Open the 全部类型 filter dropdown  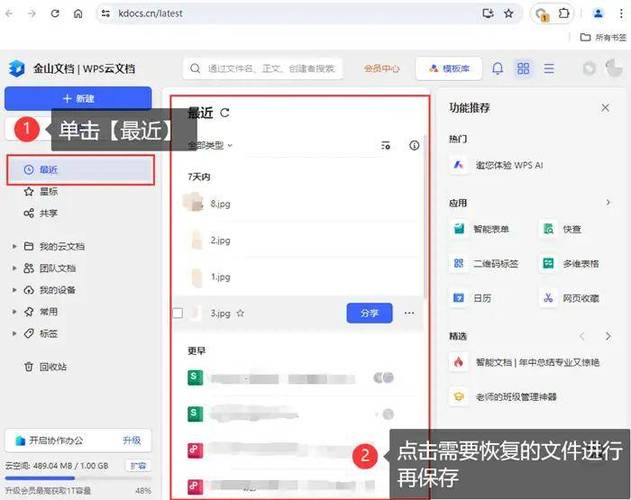pyautogui.click(x=210, y=145)
